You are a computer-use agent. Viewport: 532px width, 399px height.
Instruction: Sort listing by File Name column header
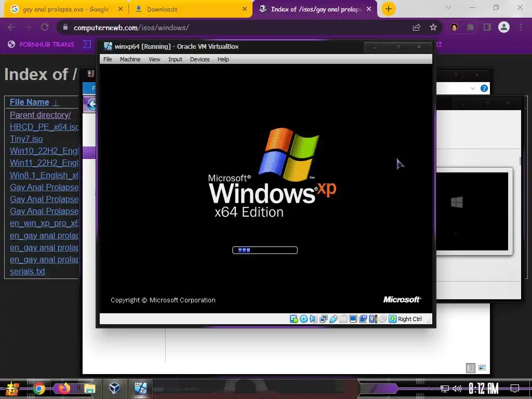coord(29,102)
